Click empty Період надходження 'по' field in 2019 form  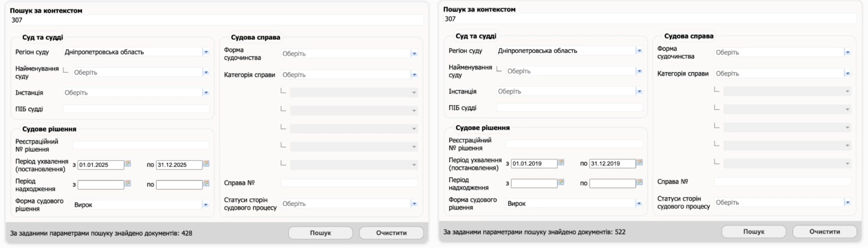click(612, 183)
